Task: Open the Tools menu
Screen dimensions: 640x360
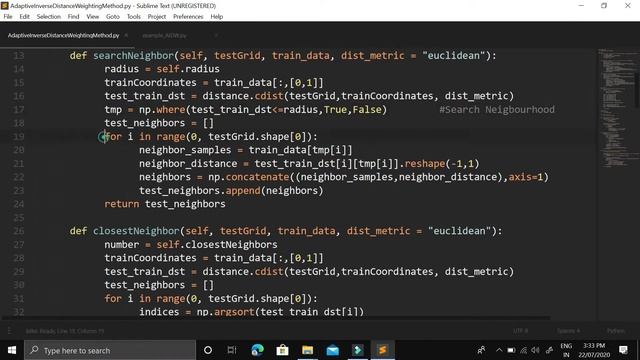Action: (x=133, y=17)
